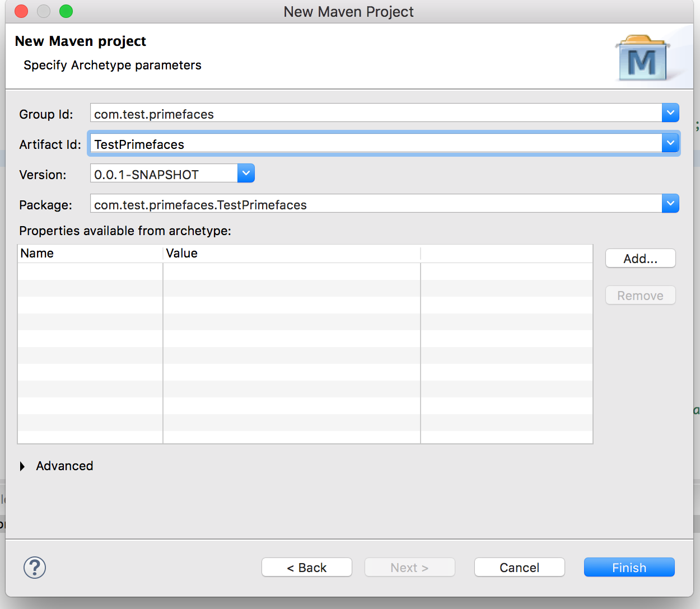Open the Group Id dropdown

pos(670,113)
